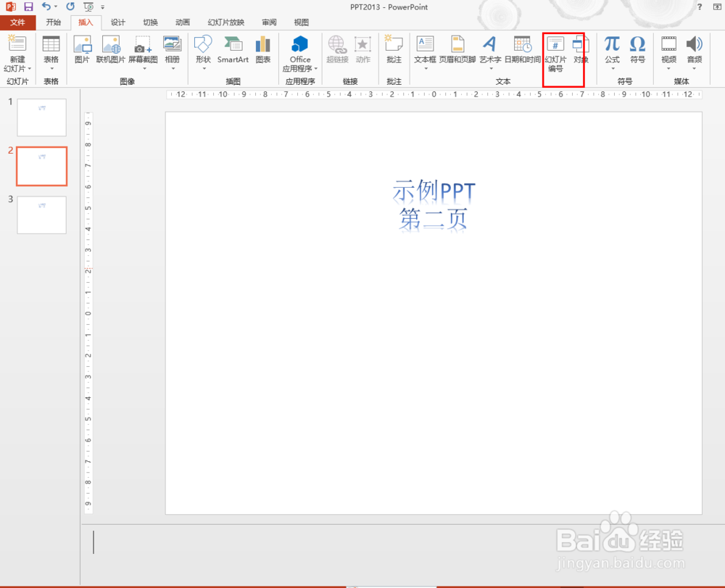Screen dimensions: 725x588
Task: Insert Audio (音频)
Action: (x=695, y=50)
